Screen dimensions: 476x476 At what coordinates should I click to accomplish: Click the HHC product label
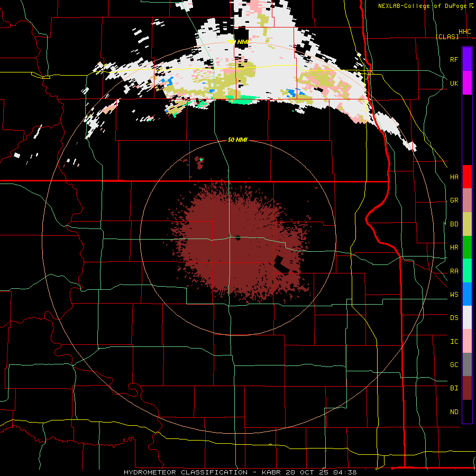(464, 32)
